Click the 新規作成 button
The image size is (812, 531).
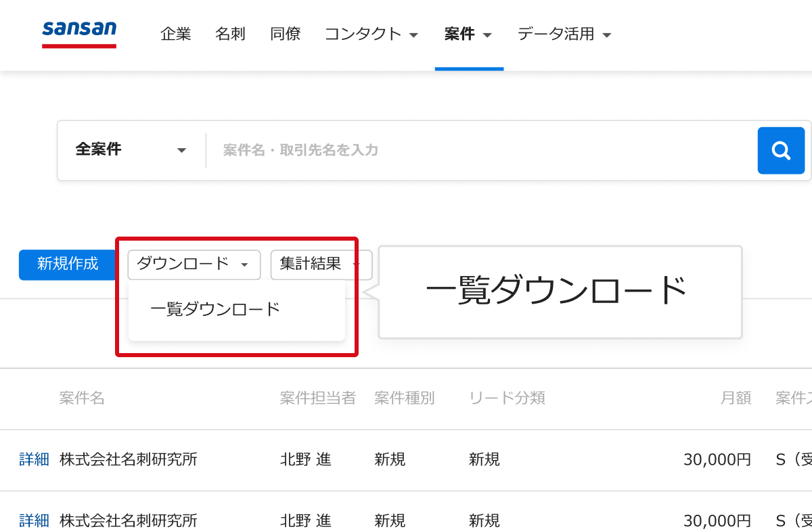(x=67, y=264)
